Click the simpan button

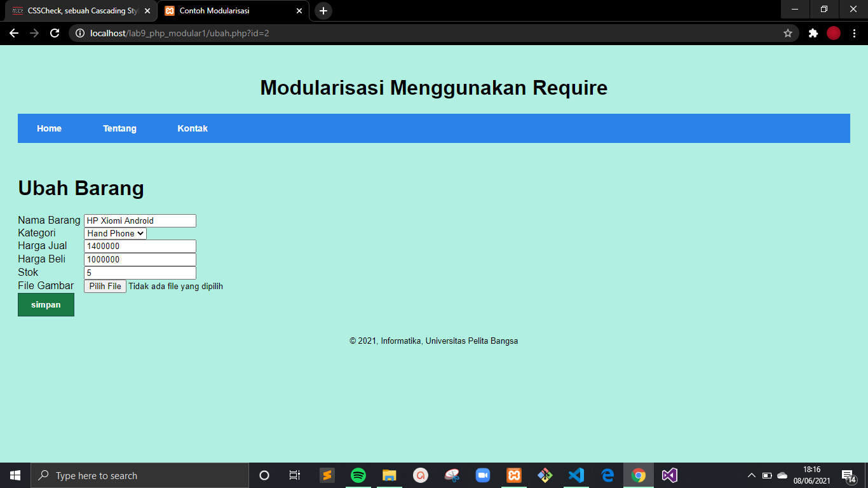(45, 304)
